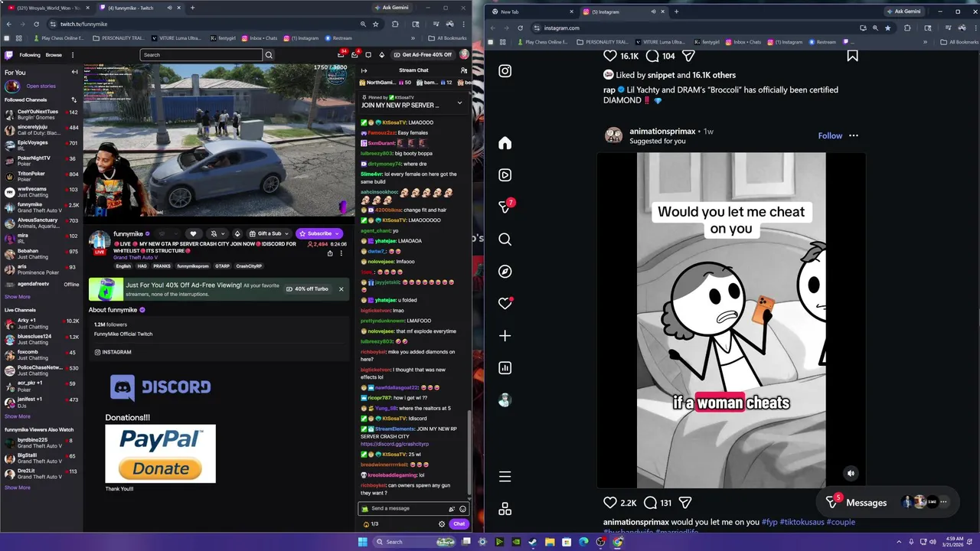The width and height of the screenshot is (980, 551).
Task: Show More under funnymike Viewers Also Watch
Action: (18, 487)
